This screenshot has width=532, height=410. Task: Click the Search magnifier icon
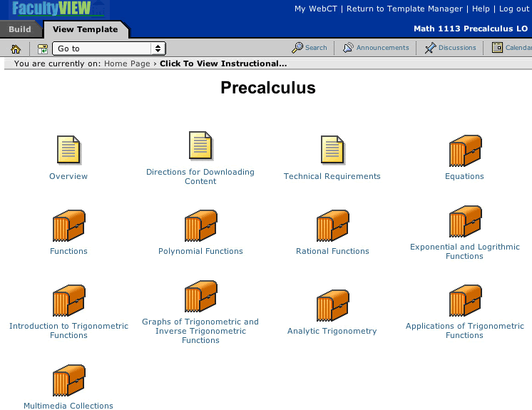(x=297, y=48)
